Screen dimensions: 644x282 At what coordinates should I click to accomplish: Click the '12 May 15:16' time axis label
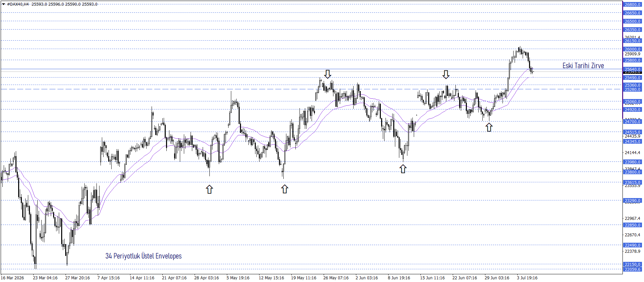click(x=271, y=278)
